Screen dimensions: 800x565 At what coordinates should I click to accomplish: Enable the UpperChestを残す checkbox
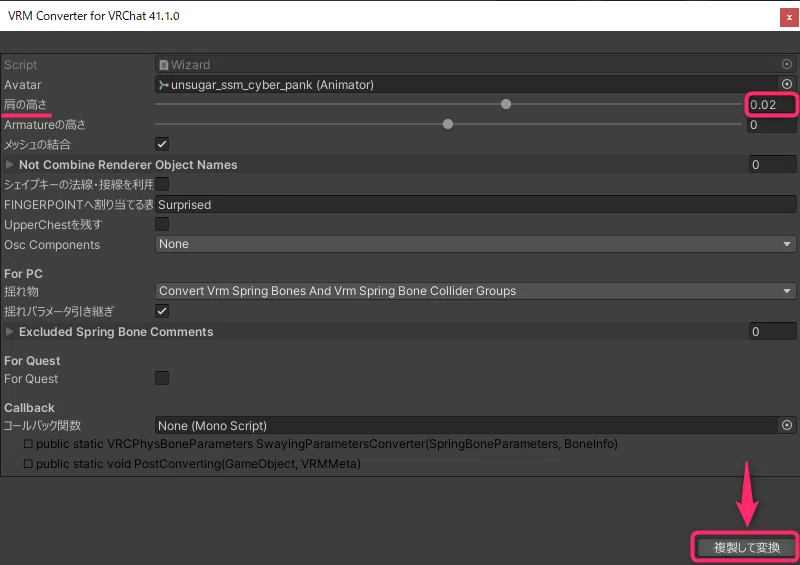(x=162, y=224)
